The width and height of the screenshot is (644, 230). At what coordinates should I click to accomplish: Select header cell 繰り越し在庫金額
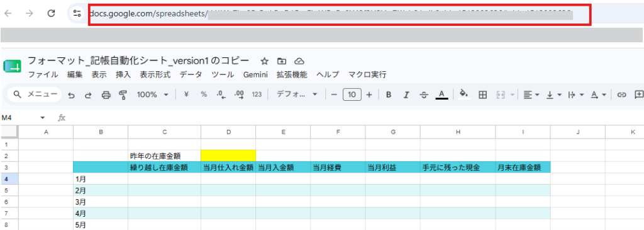click(x=164, y=168)
